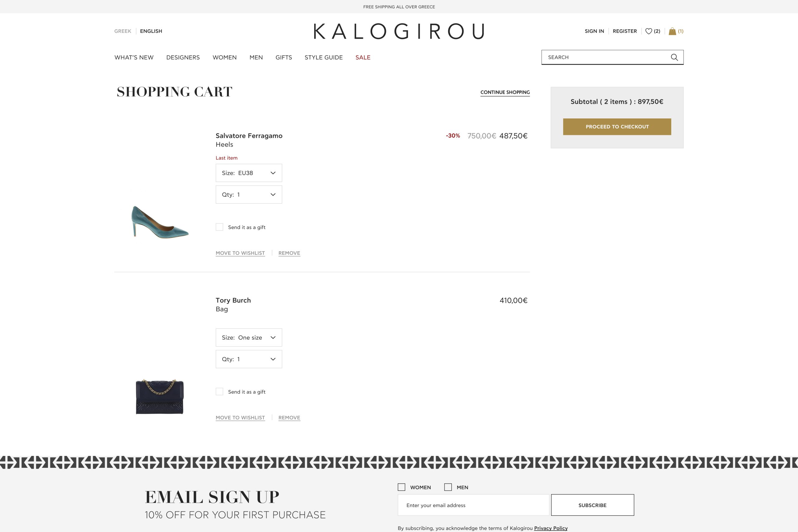798x532 pixels.
Task: Tick the Men newsletter checkbox
Action: [448, 487]
